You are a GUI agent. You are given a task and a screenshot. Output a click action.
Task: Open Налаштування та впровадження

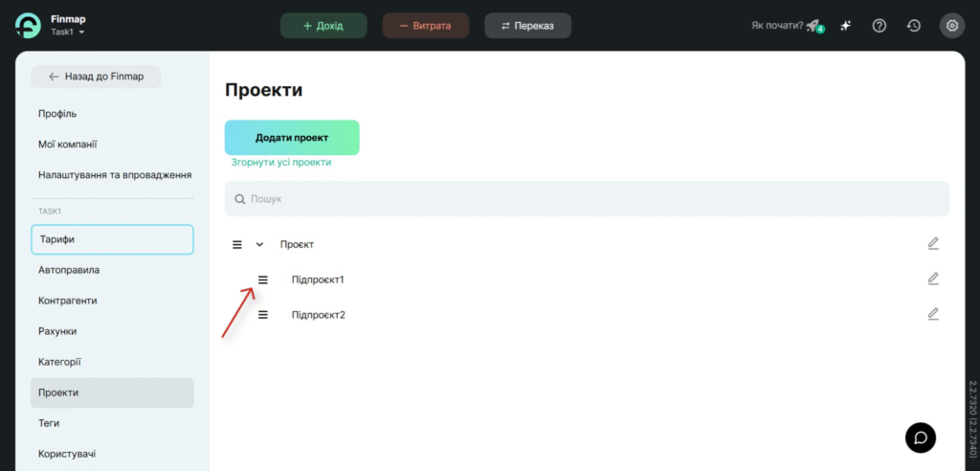coord(115,175)
